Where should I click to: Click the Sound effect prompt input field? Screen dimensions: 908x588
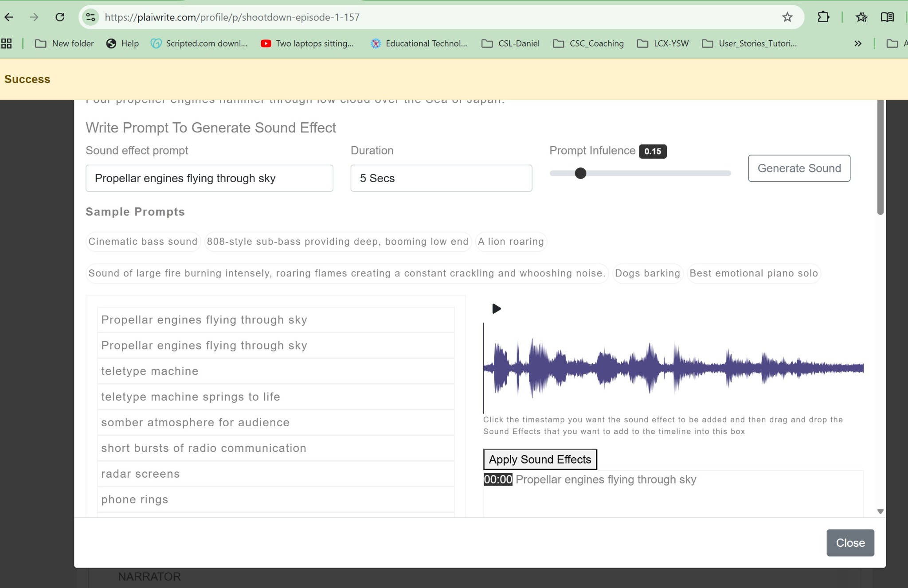(x=209, y=178)
